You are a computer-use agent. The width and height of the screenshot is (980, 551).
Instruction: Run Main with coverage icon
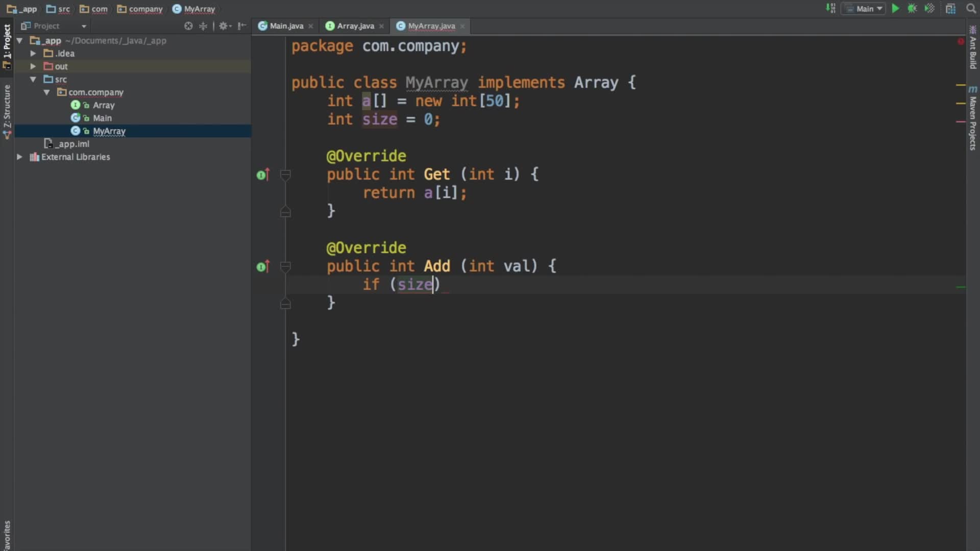click(929, 9)
